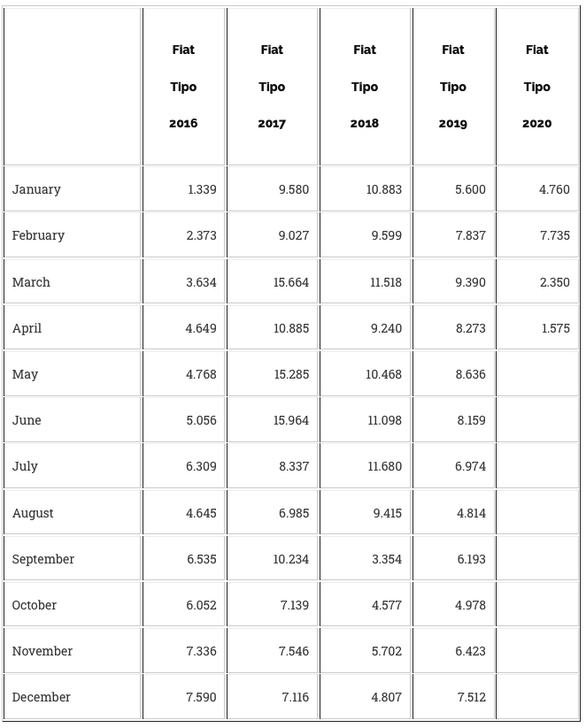Click January 2016 value 1.339
This screenshot has height=728, width=586.
pos(202,189)
